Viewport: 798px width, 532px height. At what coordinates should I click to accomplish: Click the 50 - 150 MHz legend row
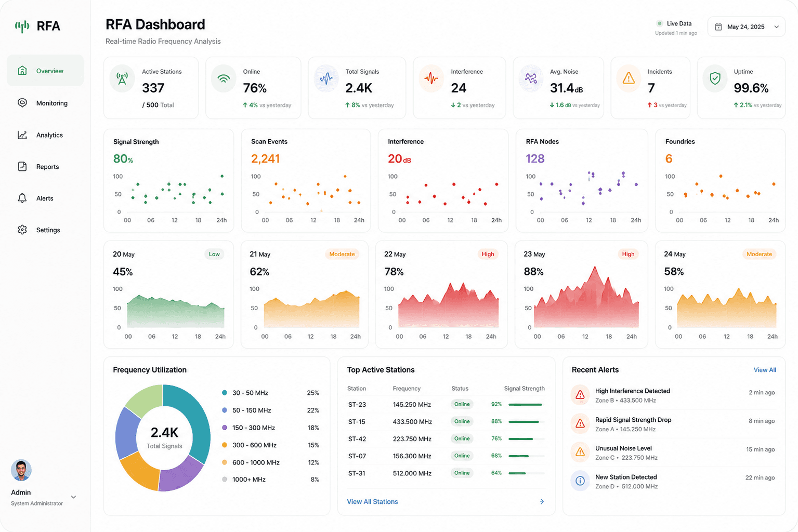pos(270,410)
